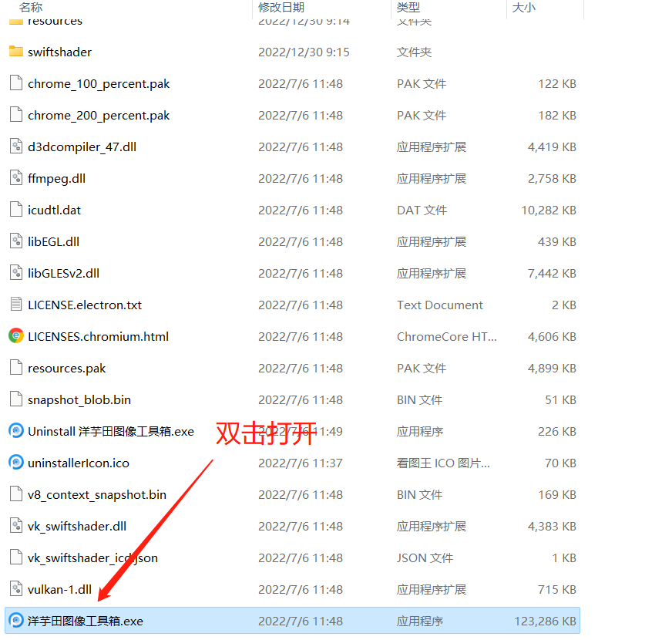
Task: Click the LICENSE.electron.txt document icon
Action: click(x=16, y=305)
